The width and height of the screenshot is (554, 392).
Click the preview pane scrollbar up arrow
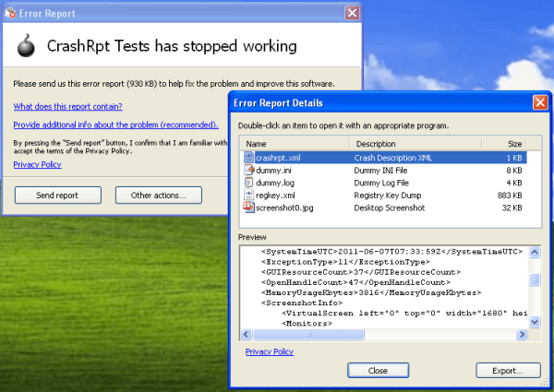(535, 251)
